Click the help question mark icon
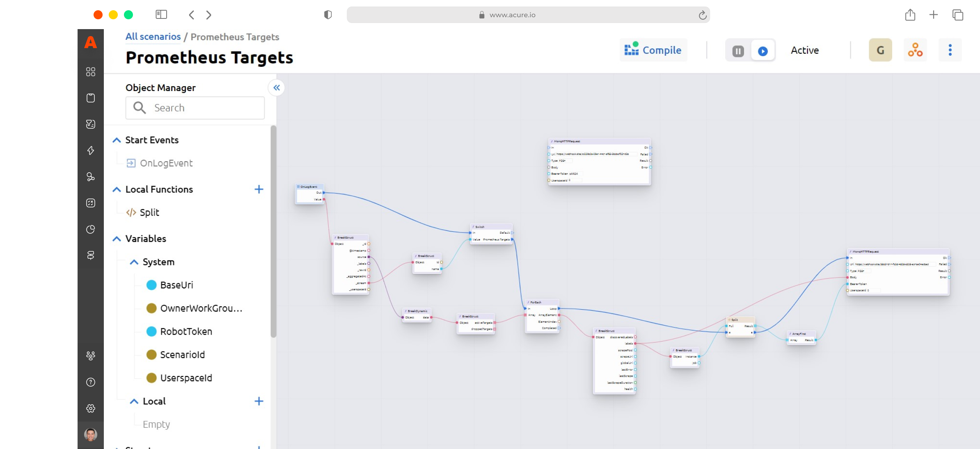This screenshot has height=449, width=980. click(91, 382)
